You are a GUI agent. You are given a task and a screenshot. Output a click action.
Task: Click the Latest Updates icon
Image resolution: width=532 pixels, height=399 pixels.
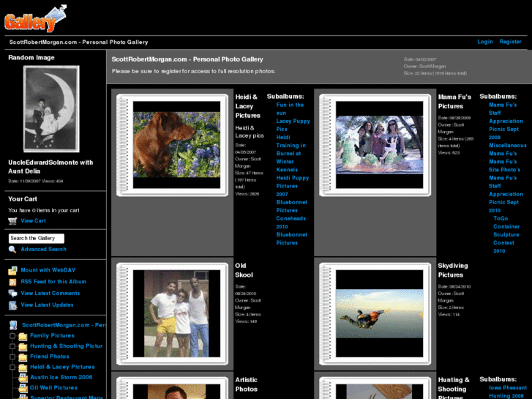12,305
